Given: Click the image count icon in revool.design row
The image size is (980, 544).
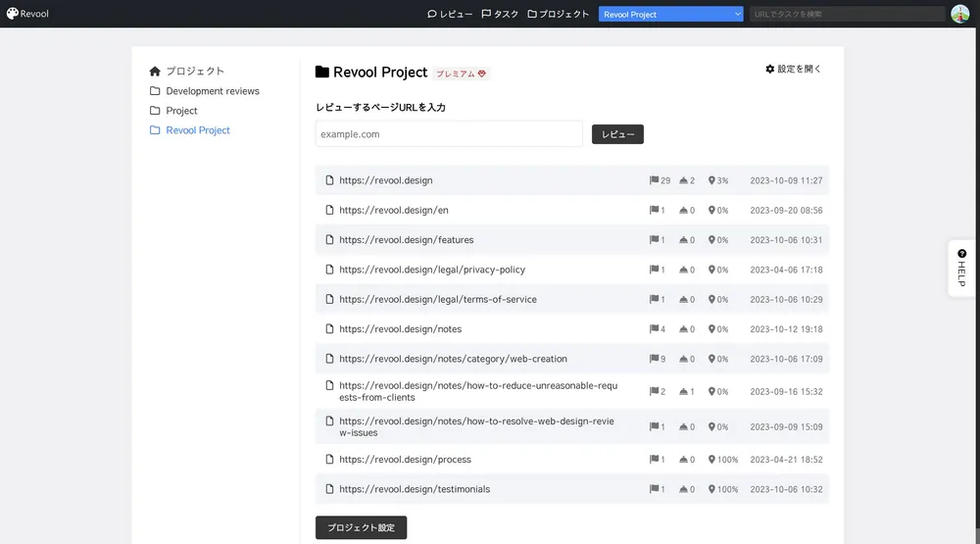Looking at the screenshot, I should pos(683,180).
